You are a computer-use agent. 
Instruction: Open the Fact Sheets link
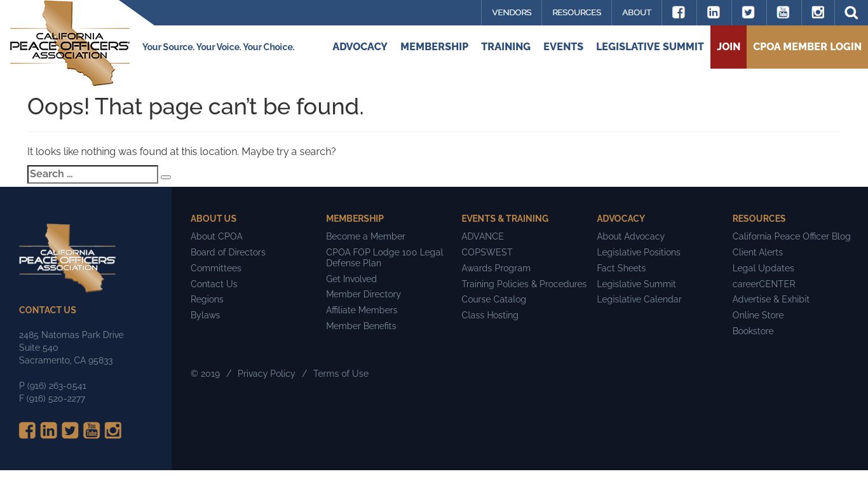coord(621,268)
